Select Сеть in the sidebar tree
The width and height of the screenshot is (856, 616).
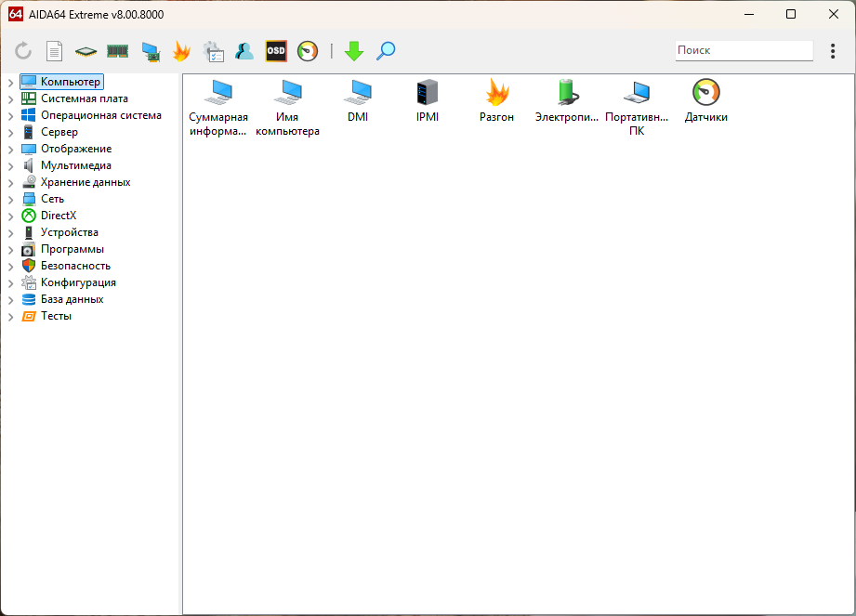point(43,199)
